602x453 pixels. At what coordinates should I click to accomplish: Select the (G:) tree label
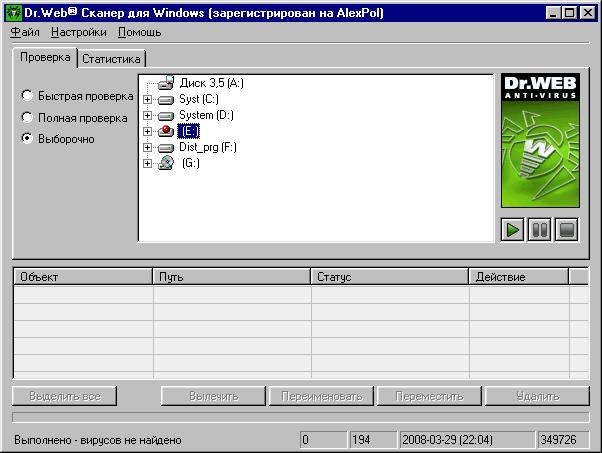point(191,163)
